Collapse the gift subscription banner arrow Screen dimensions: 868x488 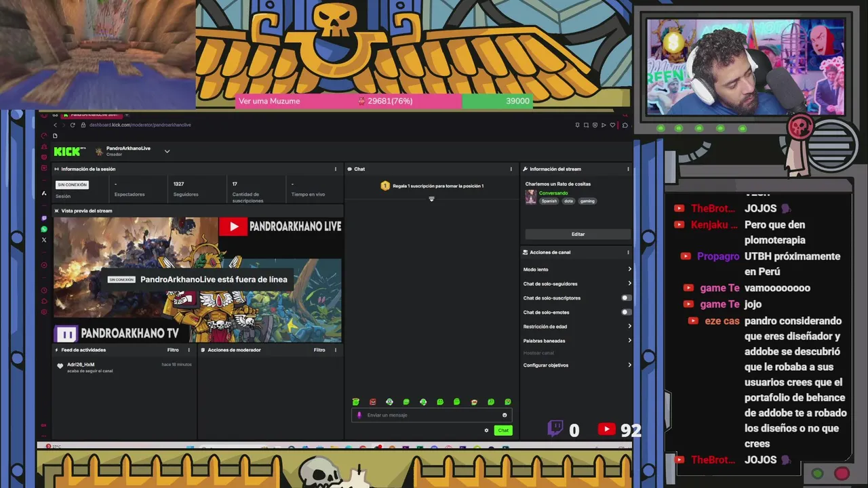(x=431, y=199)
